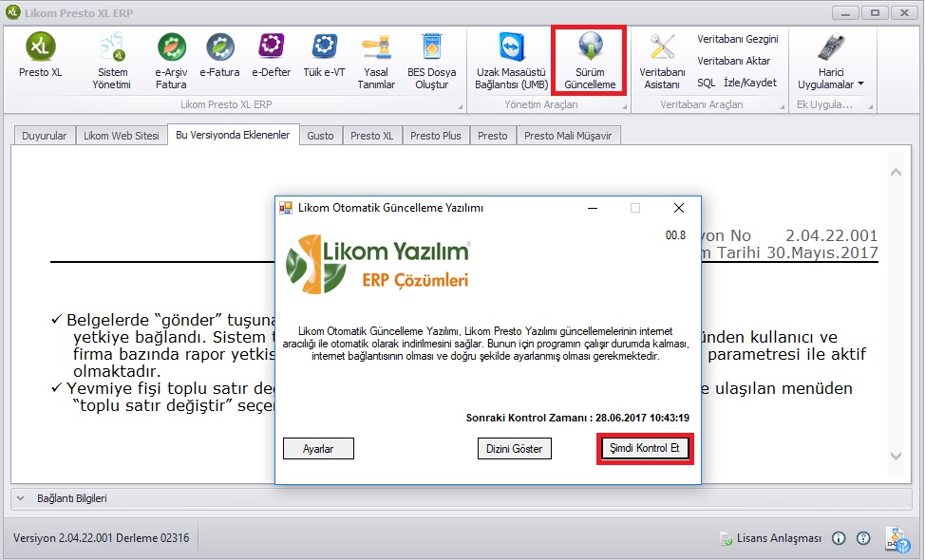Click the scrollbar up arrow
This screenshot has width=925, height=560.
pyautogui.click(x=895, y=171)
